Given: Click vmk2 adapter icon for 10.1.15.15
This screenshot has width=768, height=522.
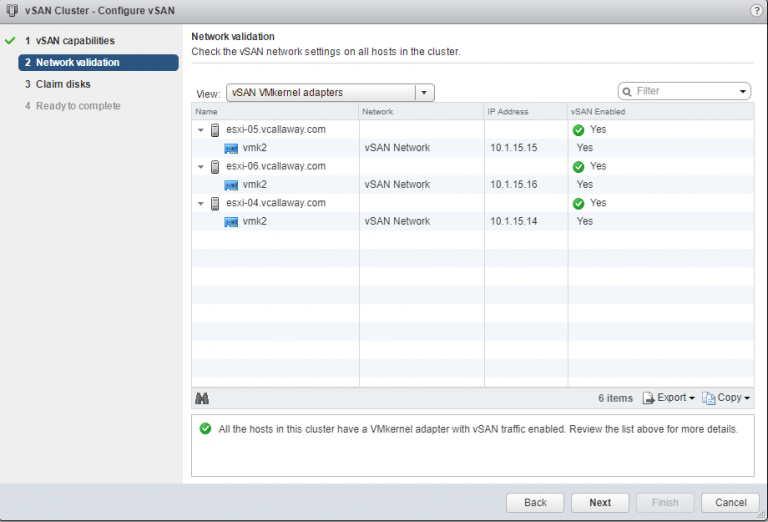Looking at the screenshot, I should coord(231,148).
